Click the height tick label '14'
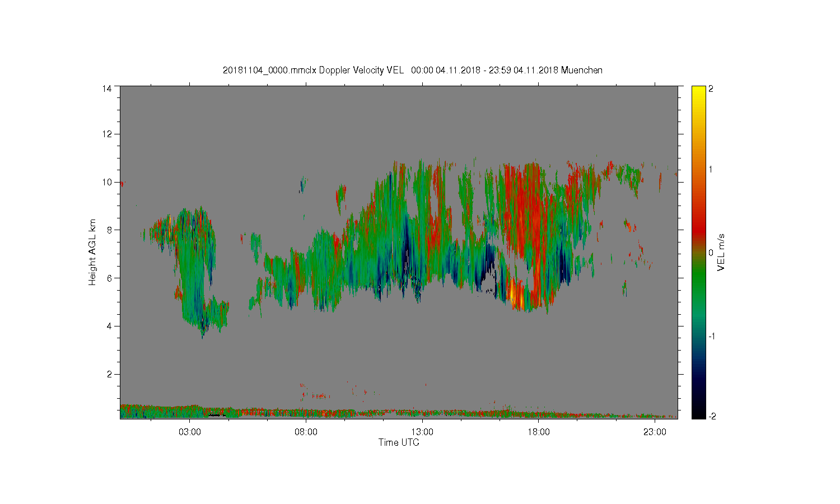Image resolution: width=840 pixels, height=504 pixels. point(107,88)
